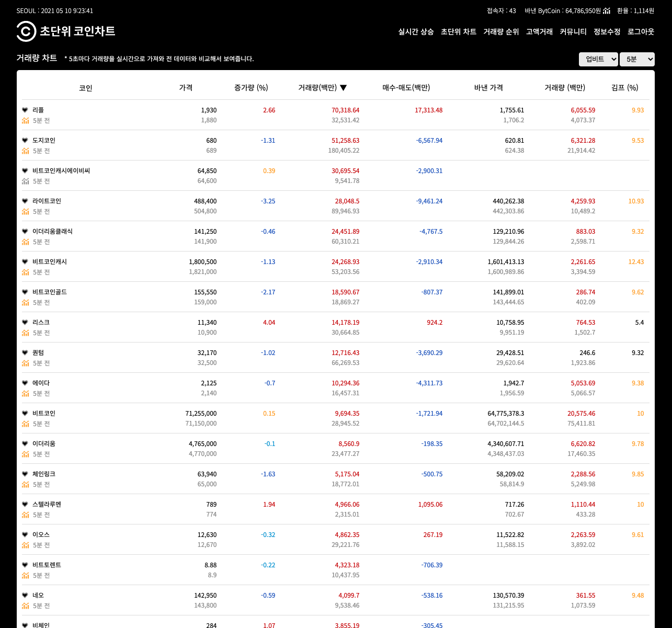Screen dimensions: 672x628
Task: Toggle the heart for 비트코인캐시에이비씨
Action: click(25, 170)
